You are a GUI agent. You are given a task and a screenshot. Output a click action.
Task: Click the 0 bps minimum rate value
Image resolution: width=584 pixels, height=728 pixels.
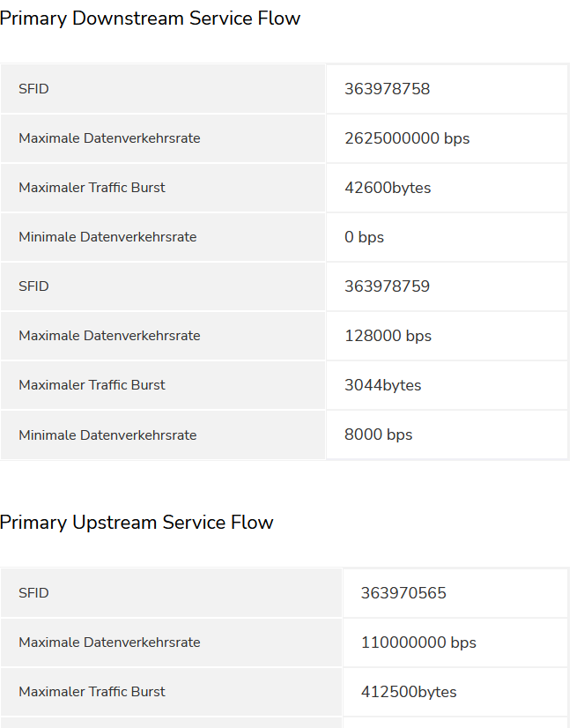pyautogui.click(x=364, y=237)
